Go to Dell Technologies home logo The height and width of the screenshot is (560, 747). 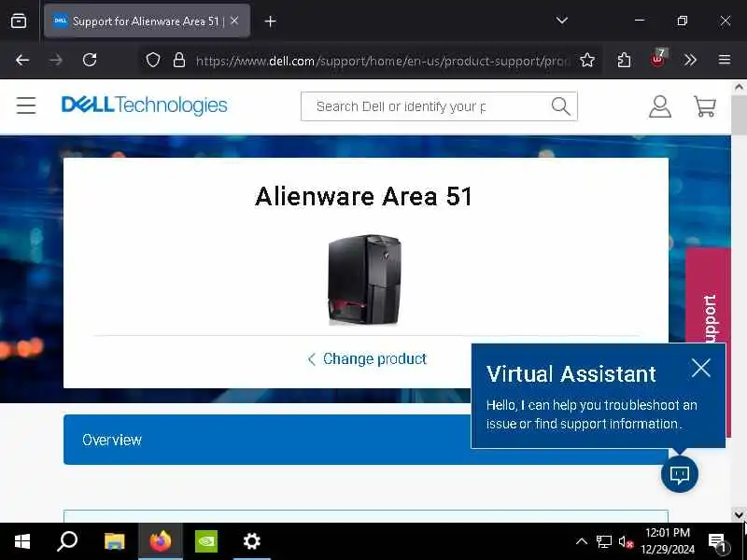[x=145, y=105]
